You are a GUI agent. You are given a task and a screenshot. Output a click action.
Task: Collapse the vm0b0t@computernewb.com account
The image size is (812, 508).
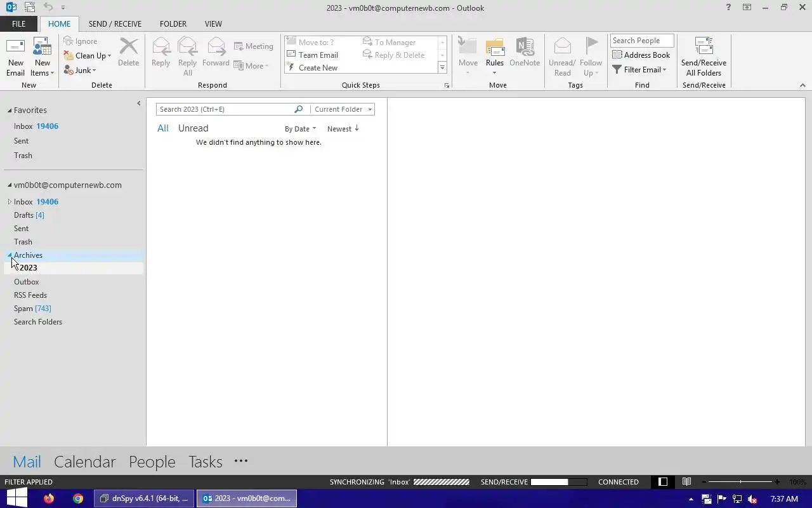point(10,185)
